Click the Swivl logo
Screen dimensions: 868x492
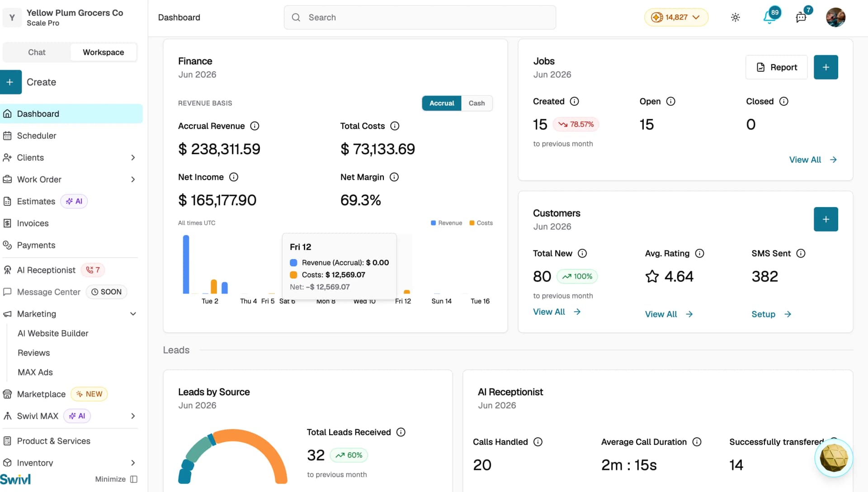(15, 479)
